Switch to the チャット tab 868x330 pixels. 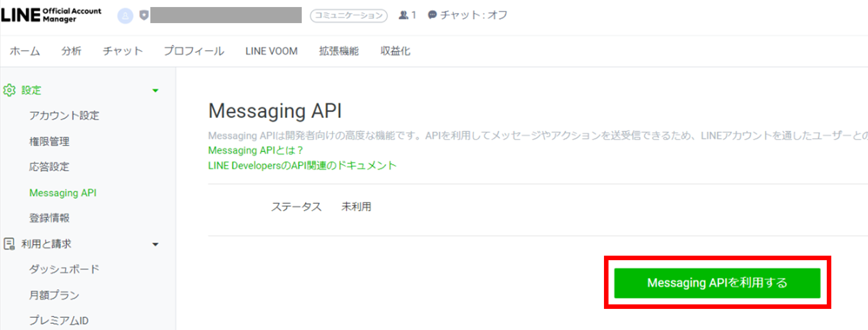123,51
